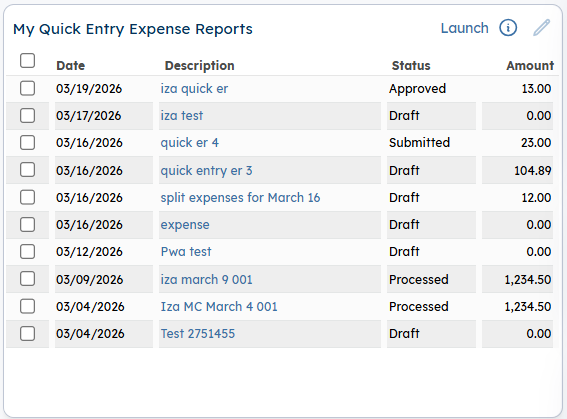Open the iza test report link

[182, 116]
